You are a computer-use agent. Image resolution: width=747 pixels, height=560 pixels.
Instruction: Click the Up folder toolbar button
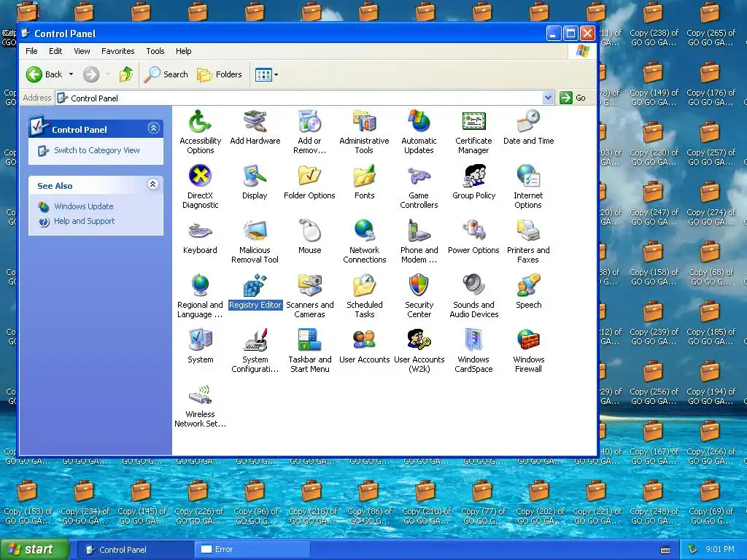(x=126, y=74)
